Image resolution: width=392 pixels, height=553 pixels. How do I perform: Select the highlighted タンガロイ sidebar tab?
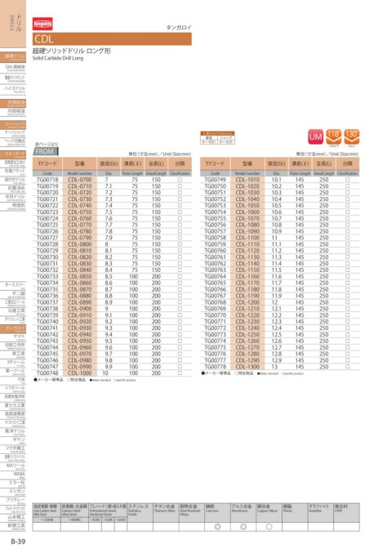pyautogui.click(x=13, y=328)
